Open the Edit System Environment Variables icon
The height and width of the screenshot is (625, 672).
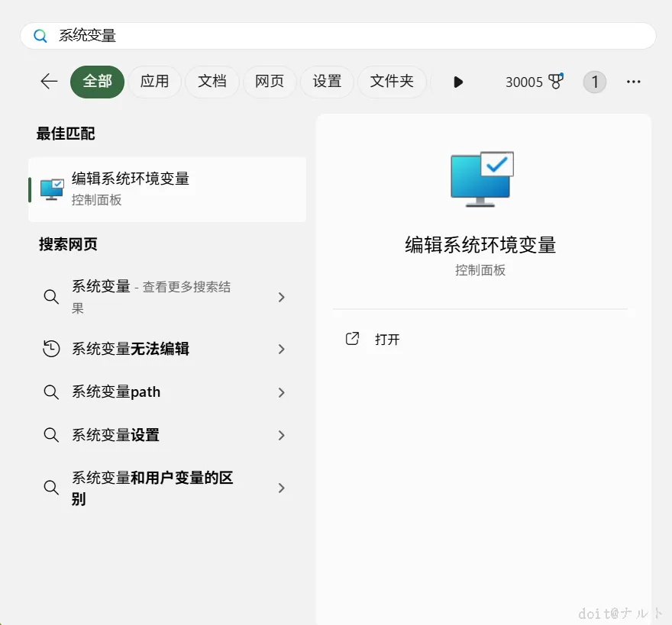coord(50,188)
